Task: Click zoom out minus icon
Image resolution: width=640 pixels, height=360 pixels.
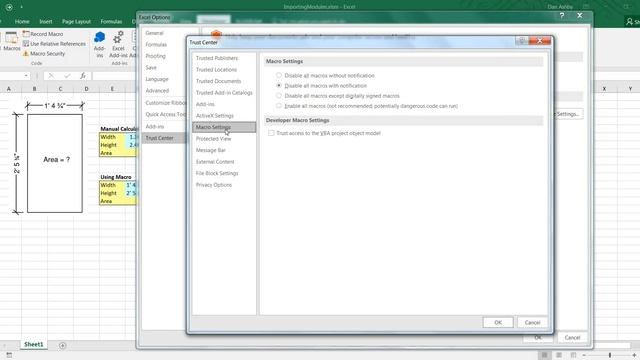Action: [584, 356]
